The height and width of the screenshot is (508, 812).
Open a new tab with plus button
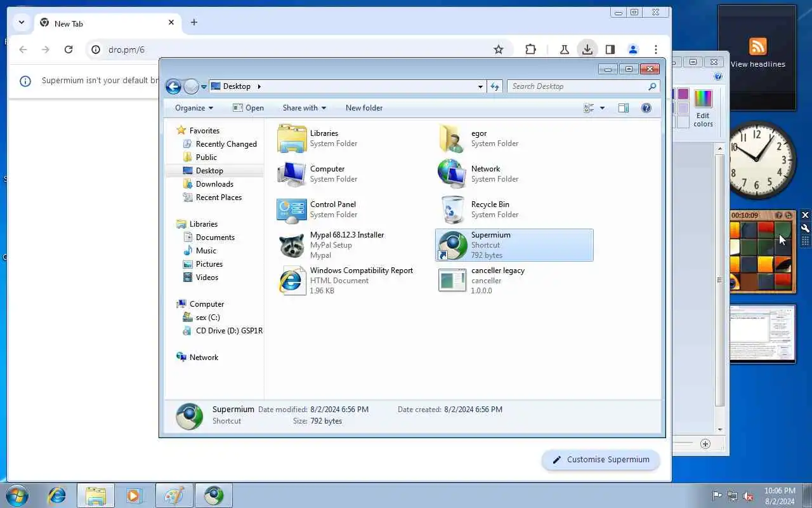[194, 22]
